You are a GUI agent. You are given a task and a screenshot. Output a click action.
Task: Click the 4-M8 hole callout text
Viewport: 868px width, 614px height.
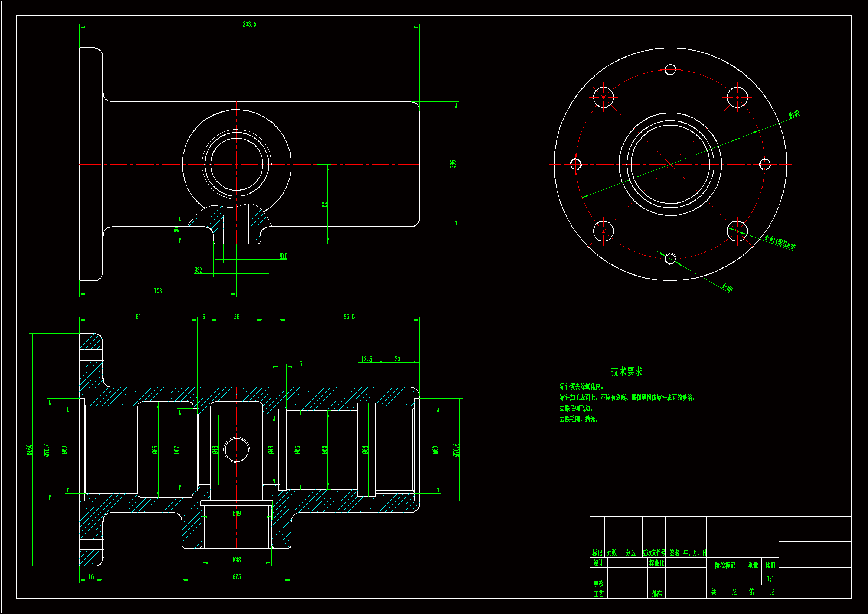pyautogui.click(x=727, y=288)
